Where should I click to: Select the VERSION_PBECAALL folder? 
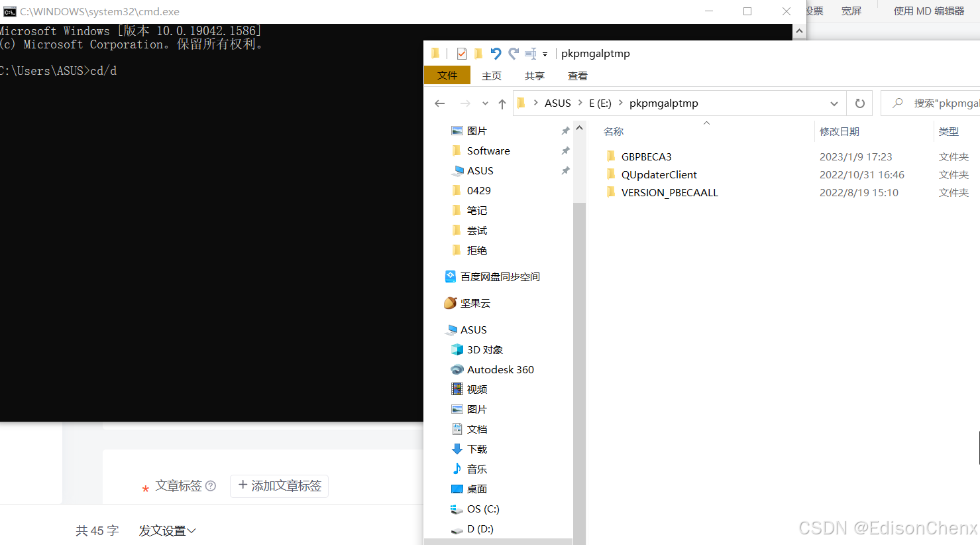[669, 192]
